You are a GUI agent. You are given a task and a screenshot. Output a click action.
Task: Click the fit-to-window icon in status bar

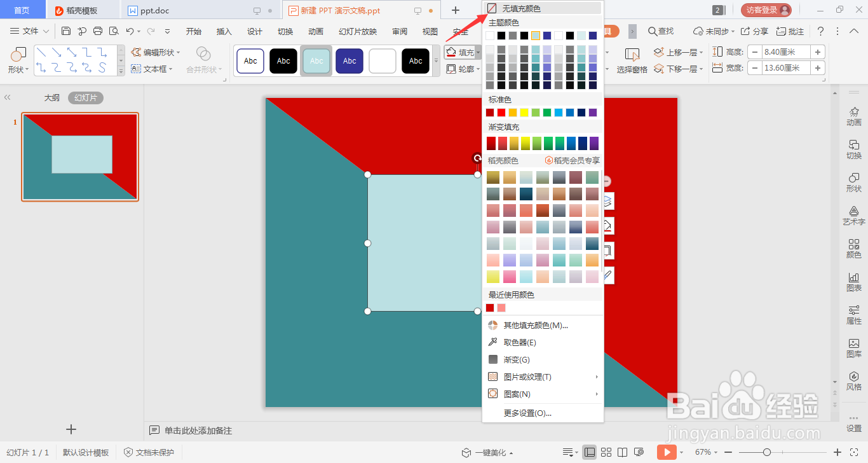click(855, 452)
